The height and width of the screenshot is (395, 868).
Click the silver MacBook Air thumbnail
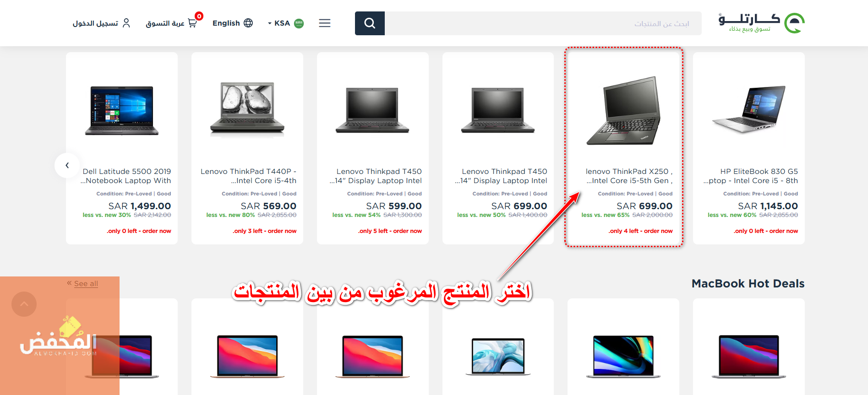[498, 357]
